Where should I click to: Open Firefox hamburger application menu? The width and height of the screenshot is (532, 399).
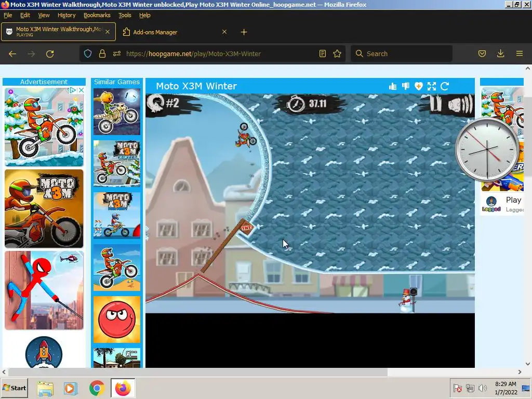pos(519,54)
